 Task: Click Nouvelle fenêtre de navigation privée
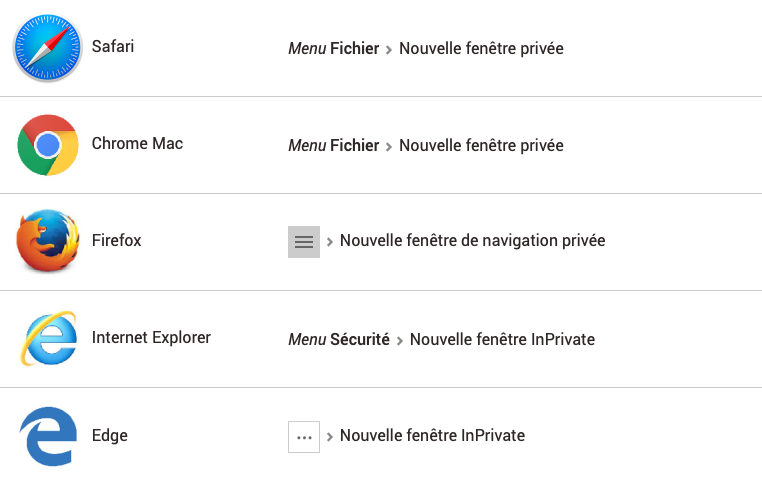pos(472,241)
